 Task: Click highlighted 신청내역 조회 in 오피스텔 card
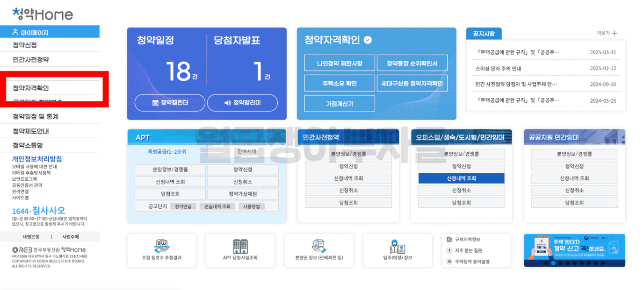(x=461, y=178)
